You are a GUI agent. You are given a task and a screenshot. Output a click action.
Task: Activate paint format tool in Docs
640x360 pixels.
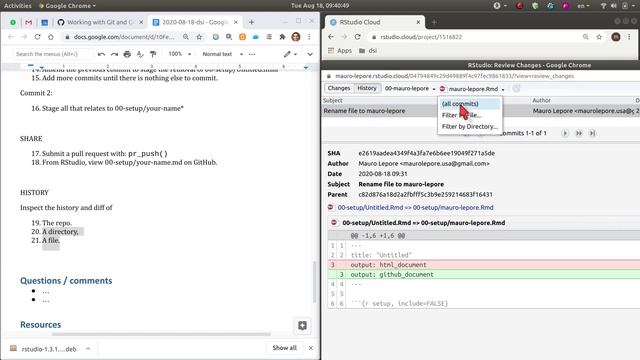153,54
